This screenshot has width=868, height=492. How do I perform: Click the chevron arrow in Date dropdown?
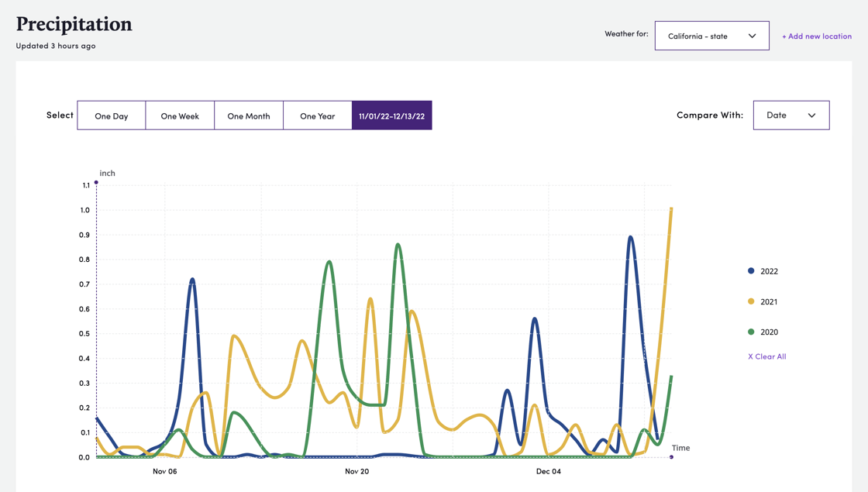click(811, 115)
